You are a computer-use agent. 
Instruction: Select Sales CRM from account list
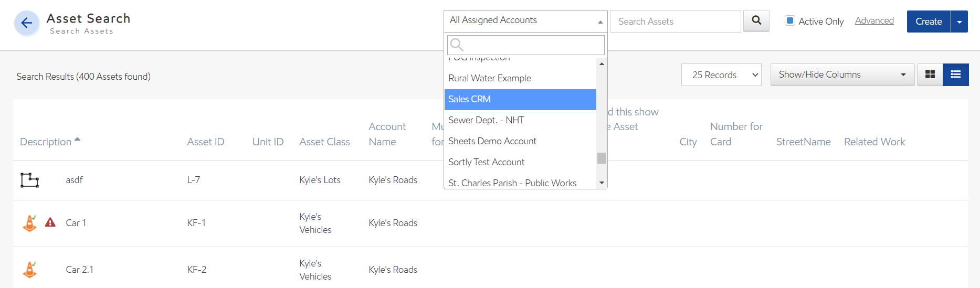520,99
